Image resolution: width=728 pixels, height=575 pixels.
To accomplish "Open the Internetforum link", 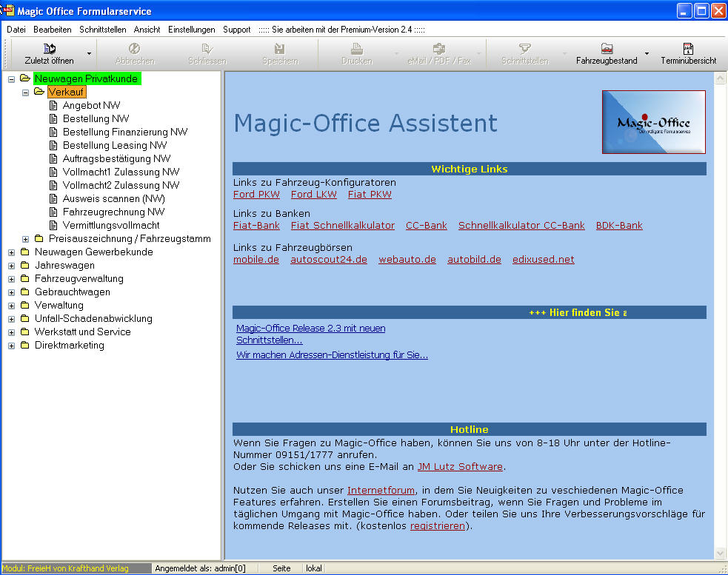I will click(x=381, y=491).
